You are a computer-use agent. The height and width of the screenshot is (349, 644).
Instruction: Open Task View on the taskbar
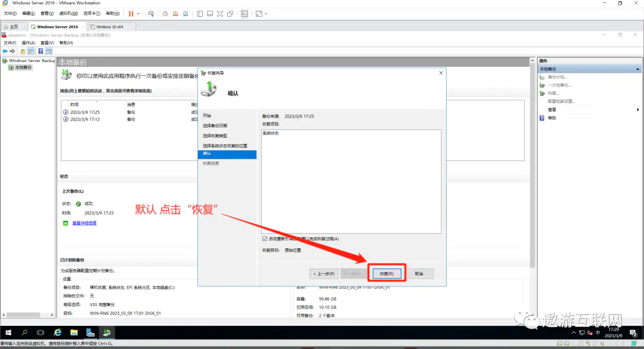coord(41,332)
